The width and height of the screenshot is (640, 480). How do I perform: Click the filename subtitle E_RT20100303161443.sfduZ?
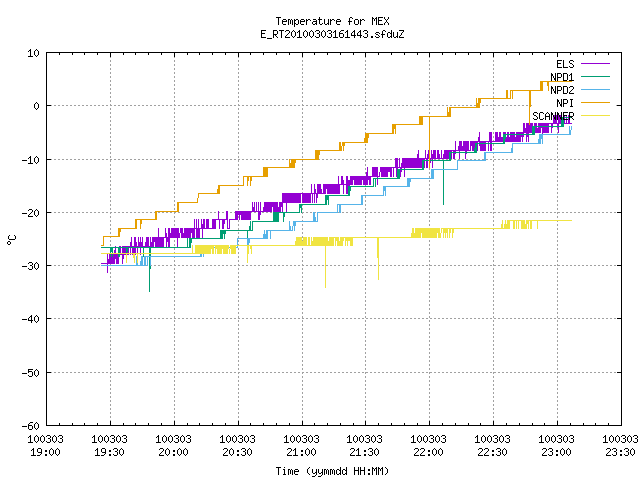coord(332,34)
